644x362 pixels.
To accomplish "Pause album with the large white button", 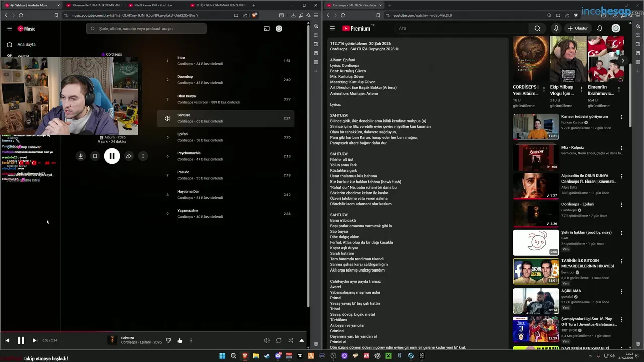I will click(x=112, y=156).
